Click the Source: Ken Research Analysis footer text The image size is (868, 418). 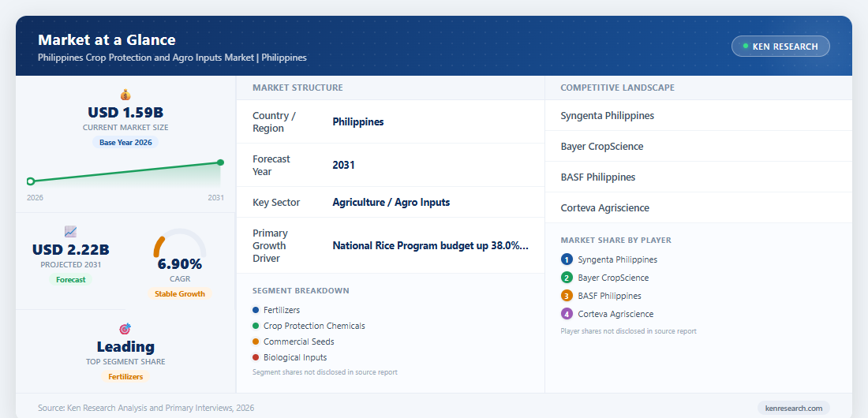(146, 408)
